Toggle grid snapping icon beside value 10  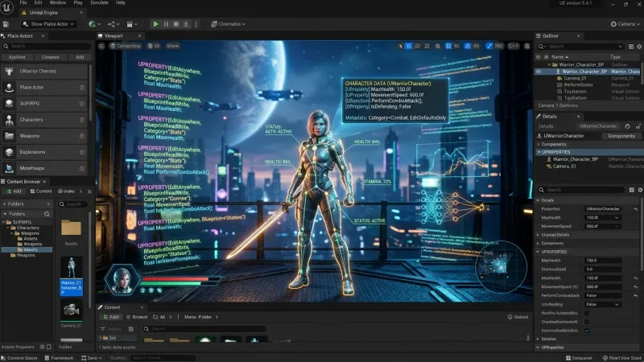[448, 46]
